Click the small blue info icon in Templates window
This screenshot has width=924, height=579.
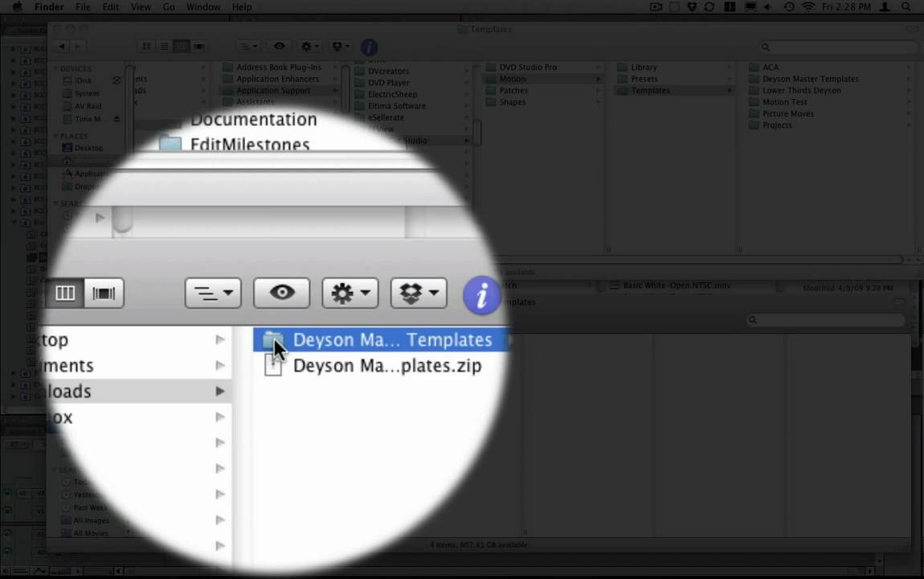tap(369, 47)
